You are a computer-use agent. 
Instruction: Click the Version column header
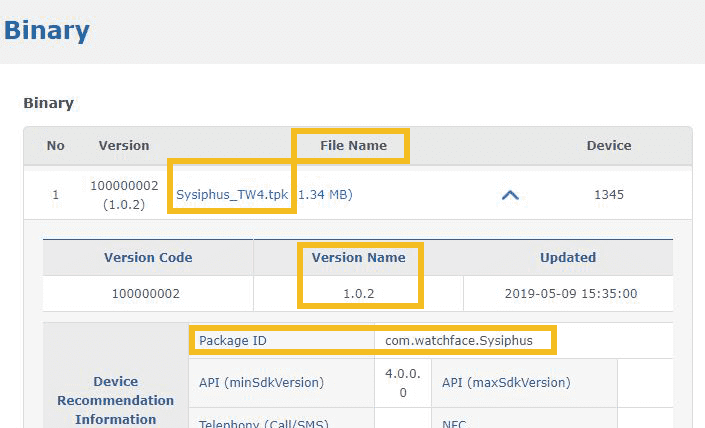tap(124, 145)
